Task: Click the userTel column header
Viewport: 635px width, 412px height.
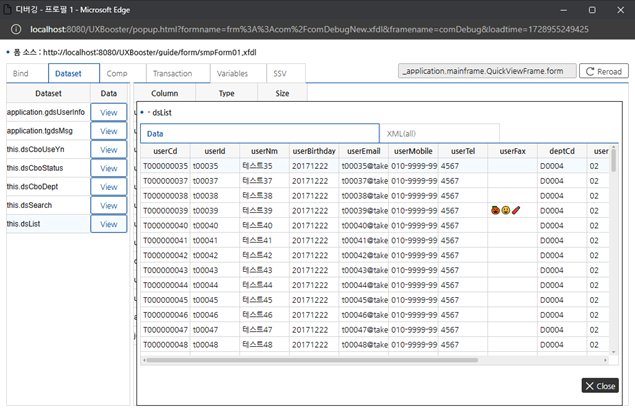Action: 463,151
